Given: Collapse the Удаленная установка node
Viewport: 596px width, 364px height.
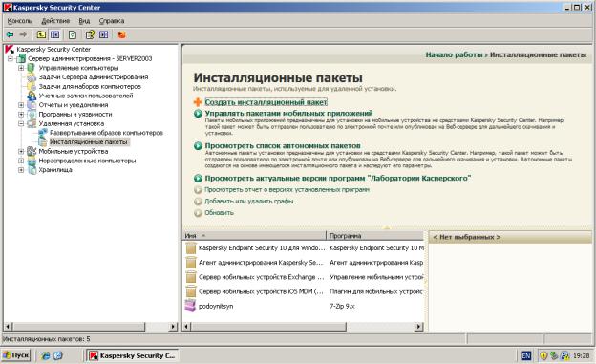Looking at the screenshot, I should [21, 123].
